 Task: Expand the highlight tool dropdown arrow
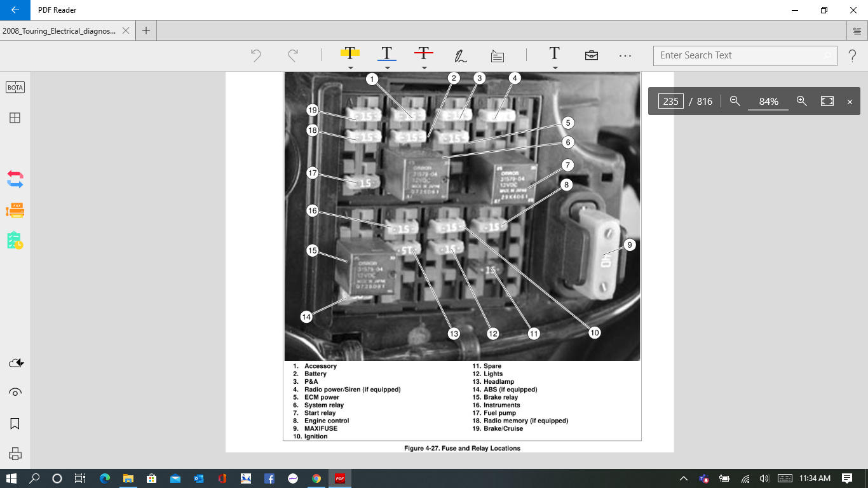[x=350, y=68]
